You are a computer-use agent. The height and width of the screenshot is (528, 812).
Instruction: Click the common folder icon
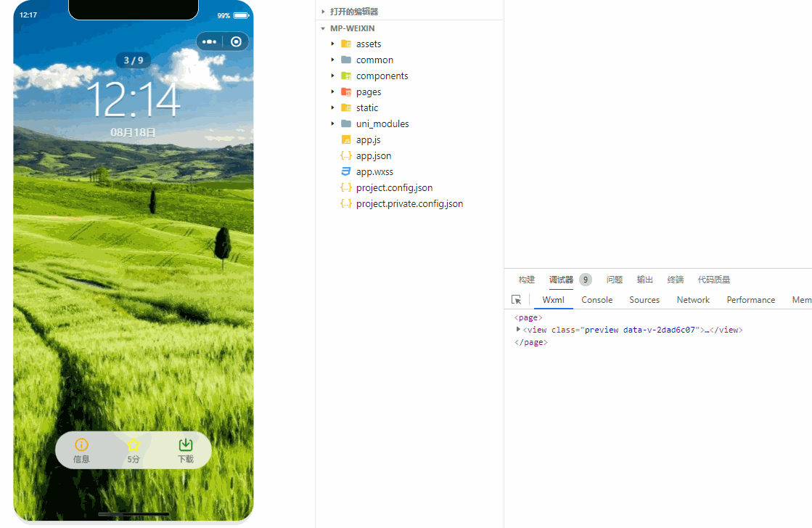(x=346, y=60)
